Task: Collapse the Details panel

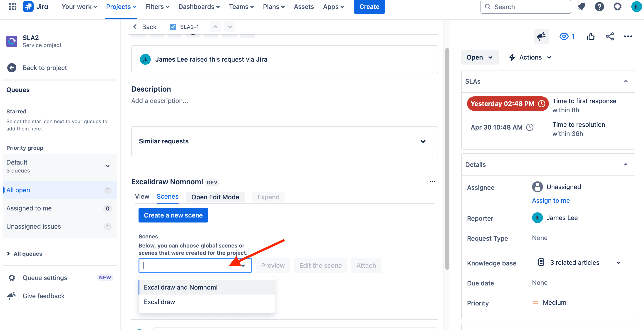Action: pyautogui.click(x=626, y=165)
